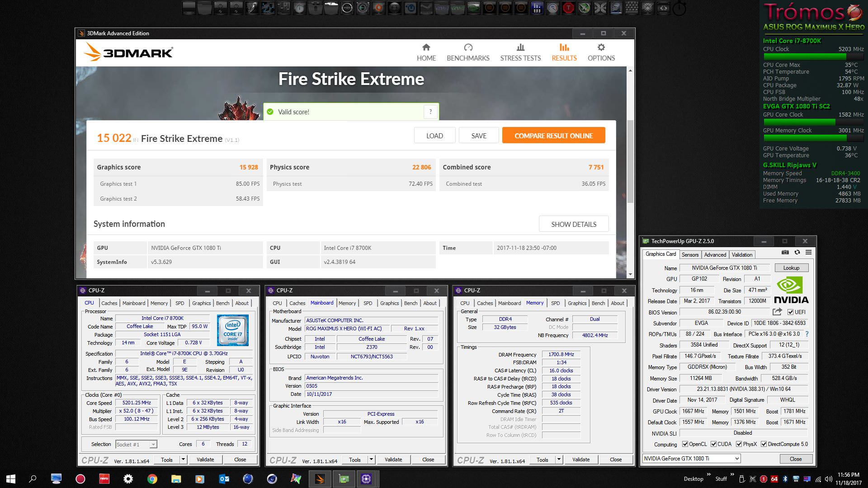Switch to GPU-Z taskbar icon
Image resolution: width=868 pixels, height=488 pixels.
[344, 479]
